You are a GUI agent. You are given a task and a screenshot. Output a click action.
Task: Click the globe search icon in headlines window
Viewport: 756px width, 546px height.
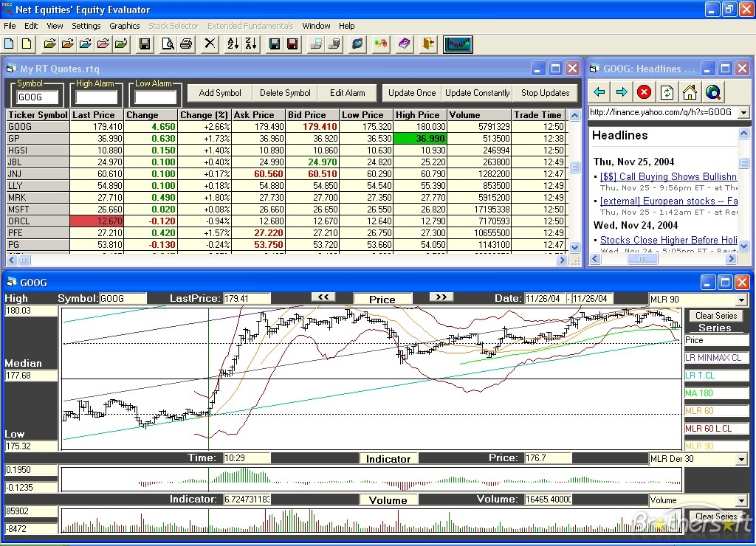[x=712, y=92]
